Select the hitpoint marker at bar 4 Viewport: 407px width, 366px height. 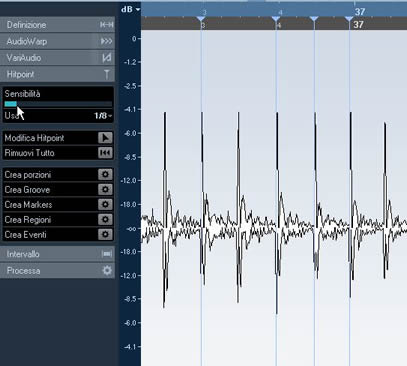click(276, 19)
